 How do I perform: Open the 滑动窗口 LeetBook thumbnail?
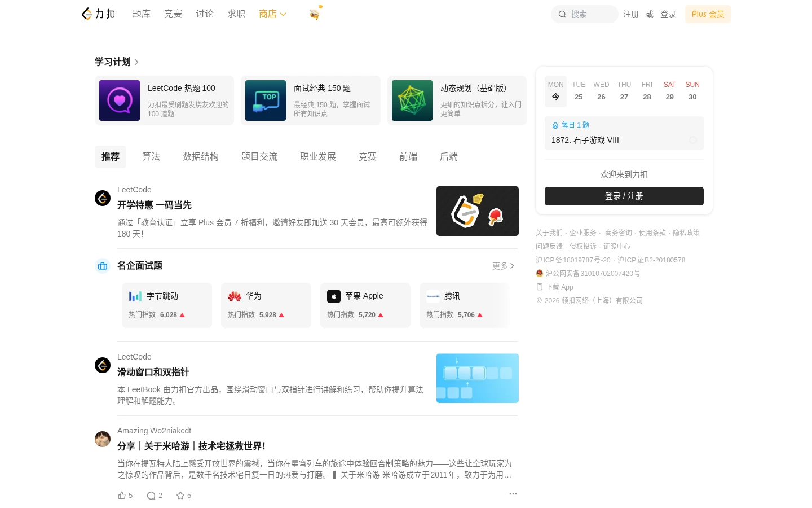coord(478,378)
